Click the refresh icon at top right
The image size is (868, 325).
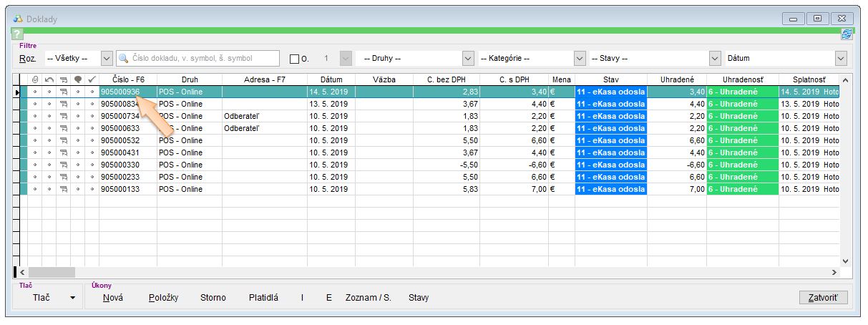click(847, 34)
